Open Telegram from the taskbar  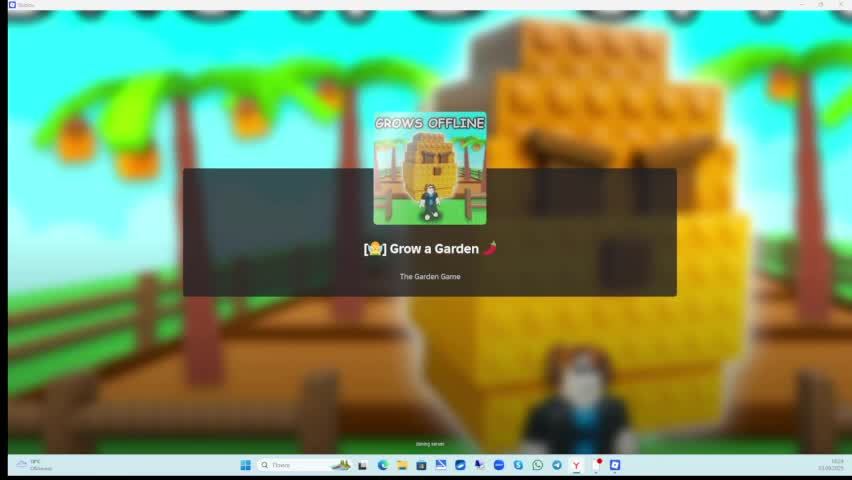pos(557,465)
